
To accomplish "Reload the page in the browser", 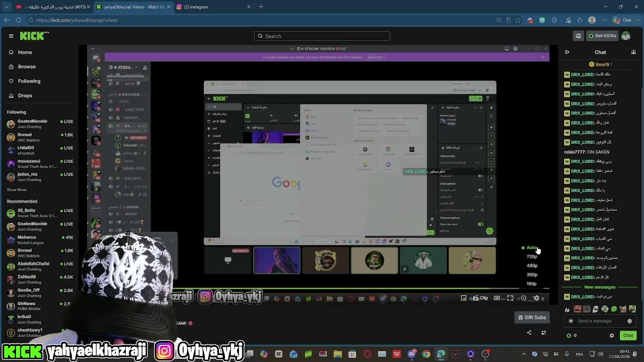I will point(19,20).
